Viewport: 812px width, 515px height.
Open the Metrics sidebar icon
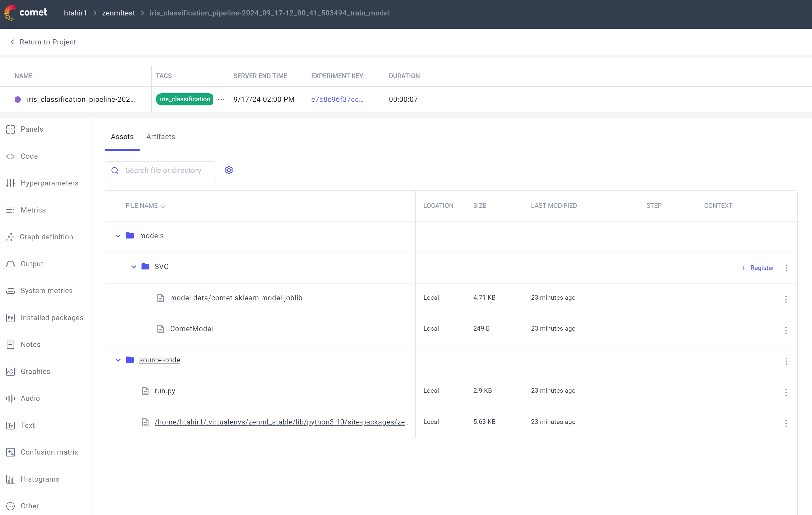[10, 210]
